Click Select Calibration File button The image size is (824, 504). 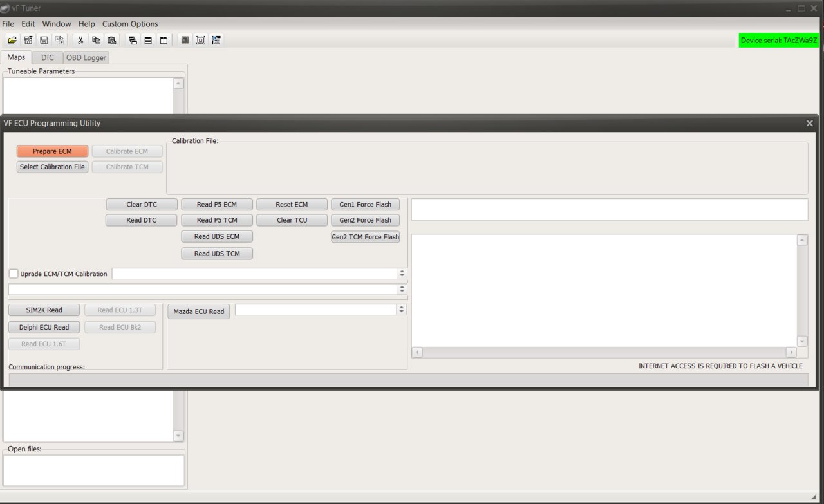52,167
